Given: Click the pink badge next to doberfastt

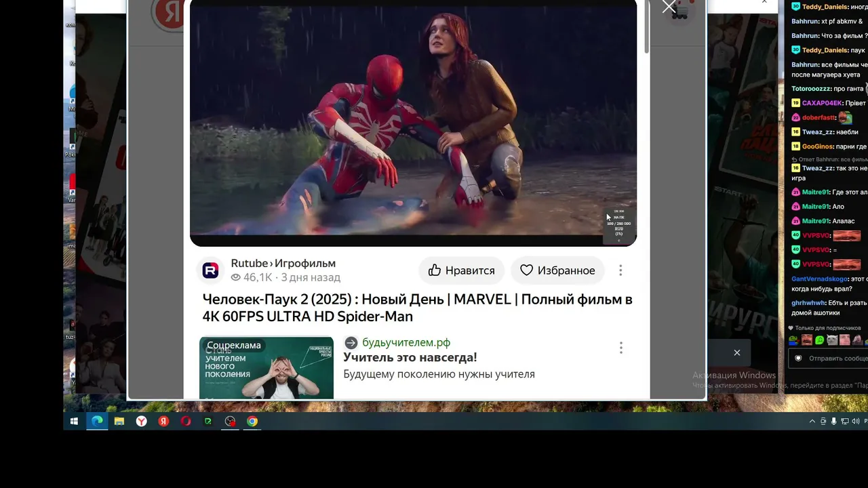Looking at the screenshot, I should point(795,117).
